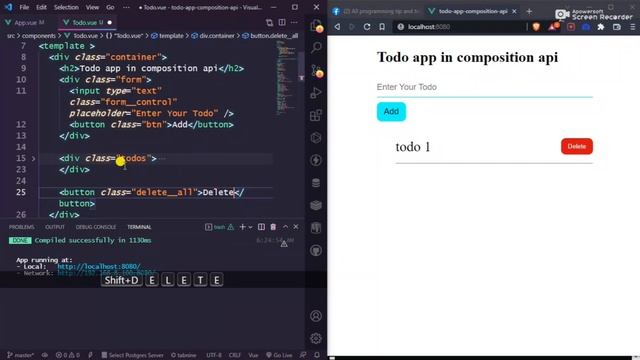
Task: Open the Edit menu
Action: (x=41, y=7)
